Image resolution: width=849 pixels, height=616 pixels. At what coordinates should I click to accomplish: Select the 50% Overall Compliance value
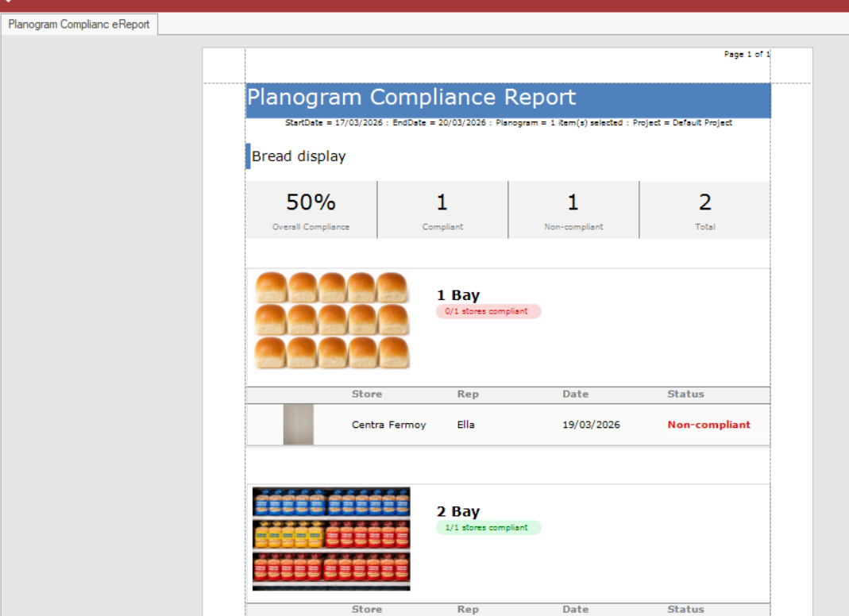point(311,202)
